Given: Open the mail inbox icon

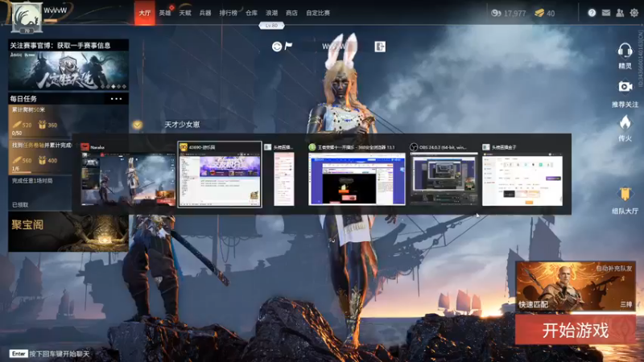Looking at the screenshot, I should coord(606,13).
